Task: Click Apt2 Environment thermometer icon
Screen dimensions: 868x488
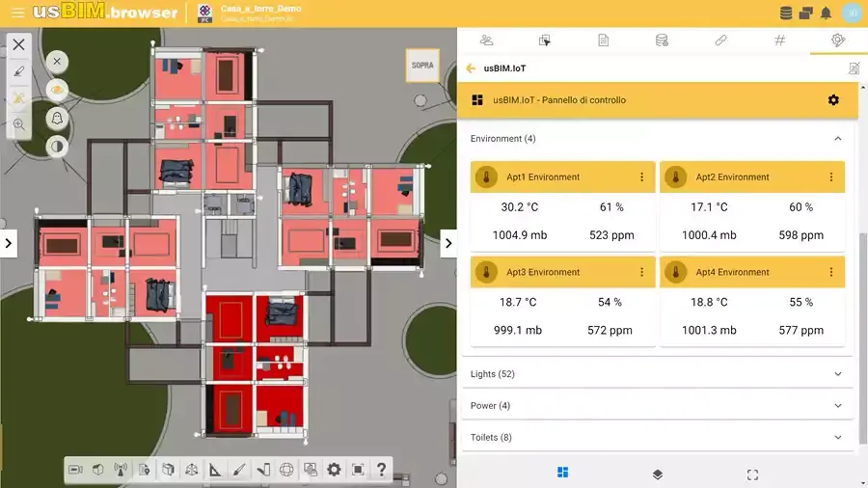Action: pos(675,177)
